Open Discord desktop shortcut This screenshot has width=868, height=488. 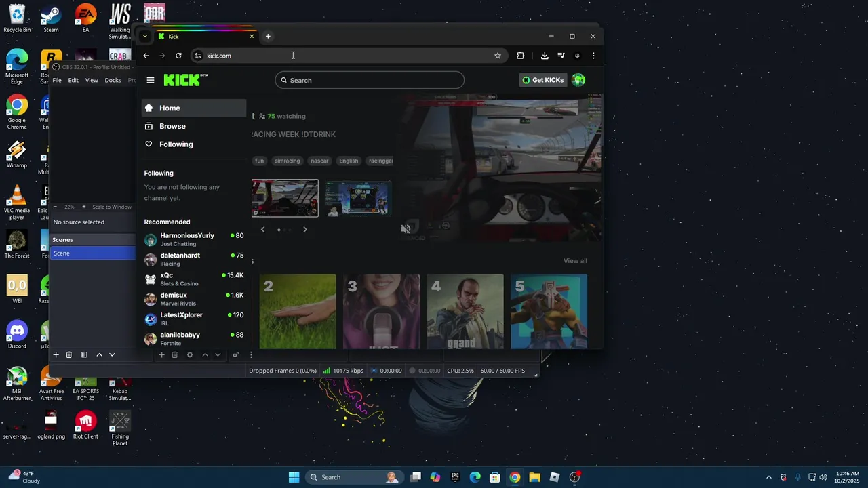click(x=17, y=334)
